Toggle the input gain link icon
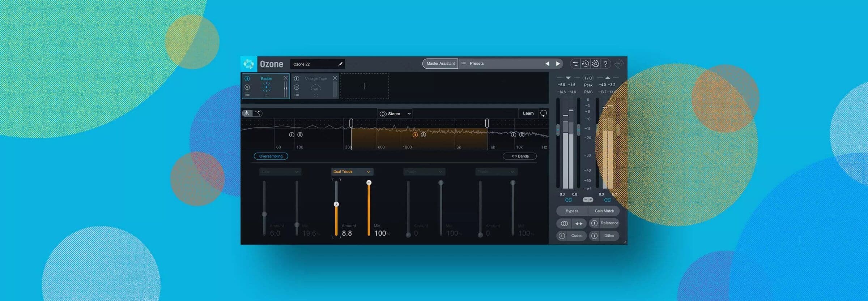Image resolution: width=868 pixels, height=301 pixels. point(569,200)
